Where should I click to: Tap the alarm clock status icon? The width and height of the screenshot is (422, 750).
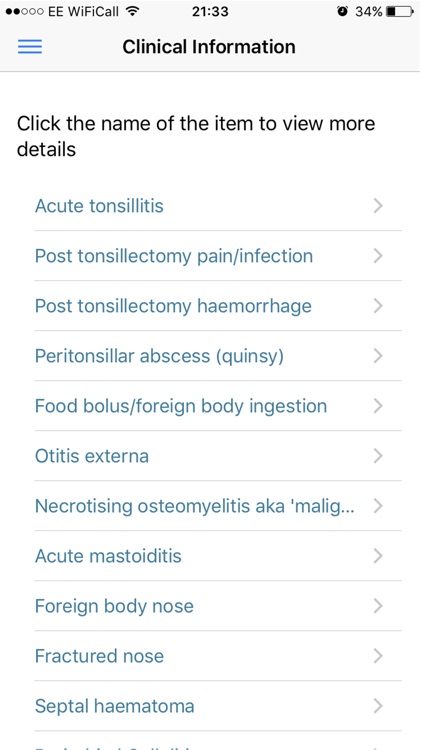coord(342,11)
